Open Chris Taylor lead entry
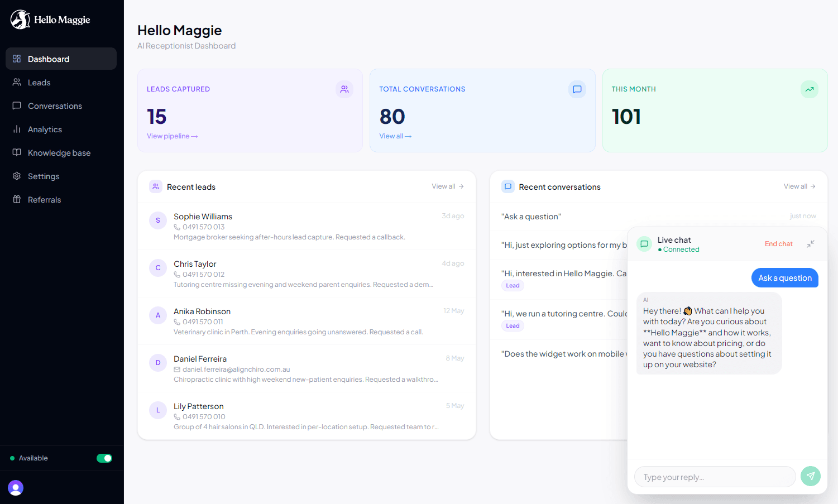This screenshot has width=838, height=504. (307, 273)
